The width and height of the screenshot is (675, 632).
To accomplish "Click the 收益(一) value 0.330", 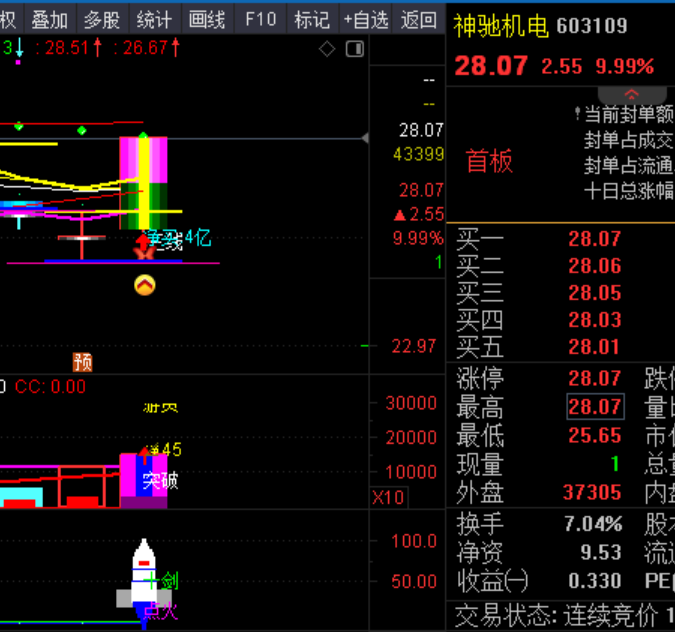I will (x=594, y=581).
